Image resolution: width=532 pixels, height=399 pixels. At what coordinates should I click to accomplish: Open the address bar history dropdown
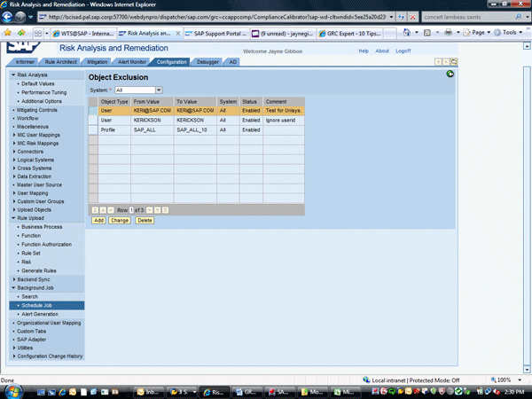[x=391, y=17]
